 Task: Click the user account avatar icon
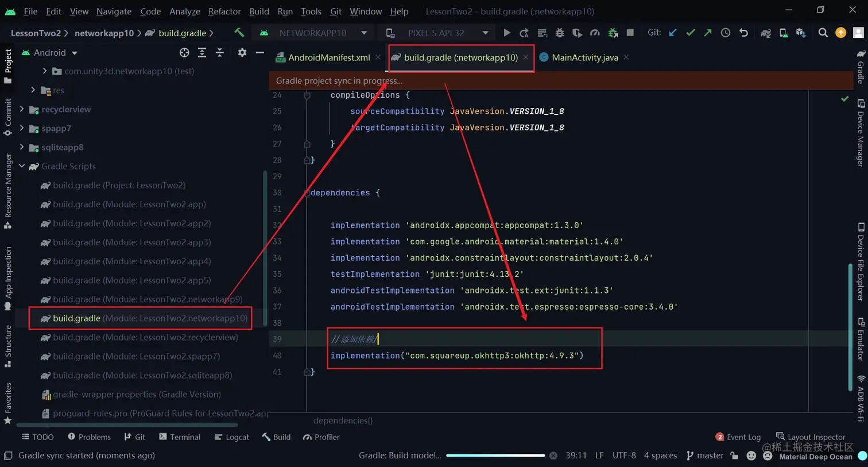click(x=859, y=33)
